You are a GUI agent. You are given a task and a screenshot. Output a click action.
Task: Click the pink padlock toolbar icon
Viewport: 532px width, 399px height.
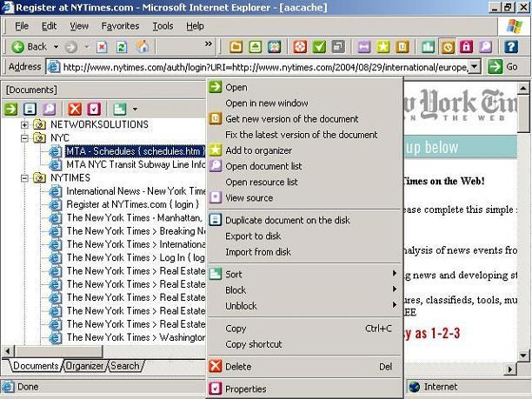click(466, 47)
